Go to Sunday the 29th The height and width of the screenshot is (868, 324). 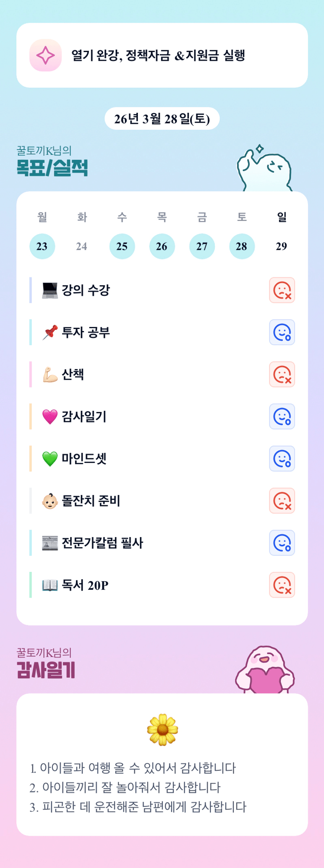click(281, 246)
